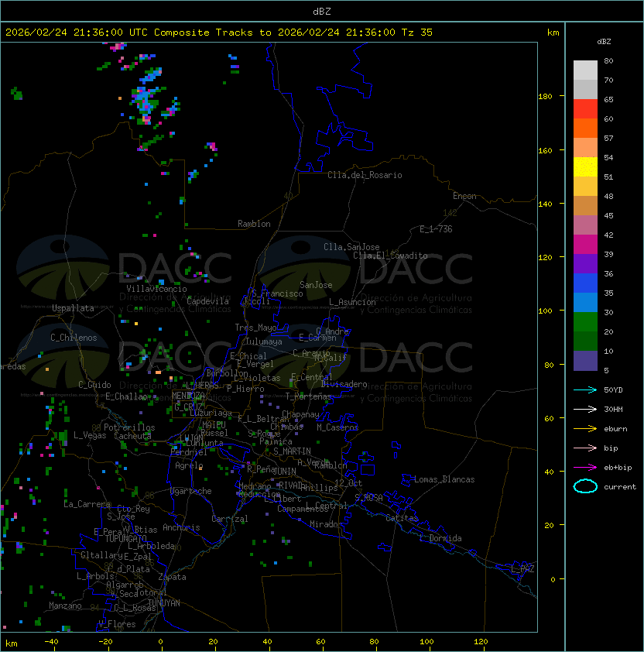Select the light gray swatch below 80 dBZ

click(x=585, y=70)
